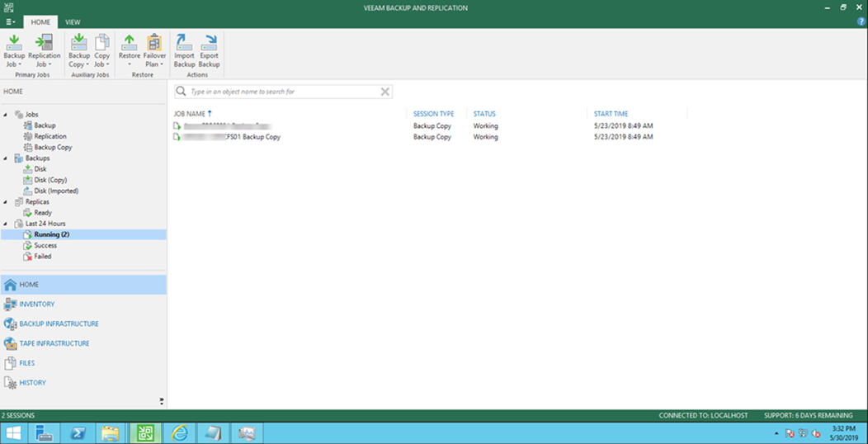This screenshot has width=868, height=444.
Task: Click the magnifier search icon
Action: tap(181, 92)
